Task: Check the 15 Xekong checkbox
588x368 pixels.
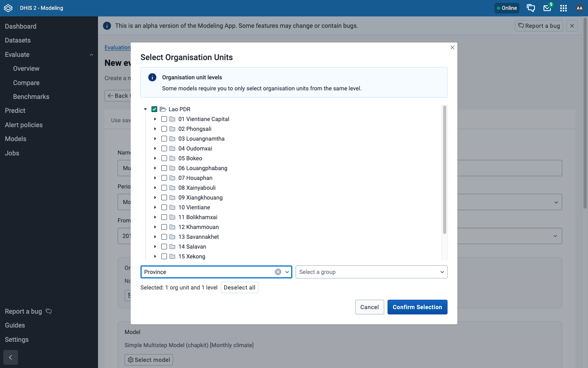Action: [x=164, y=256]
